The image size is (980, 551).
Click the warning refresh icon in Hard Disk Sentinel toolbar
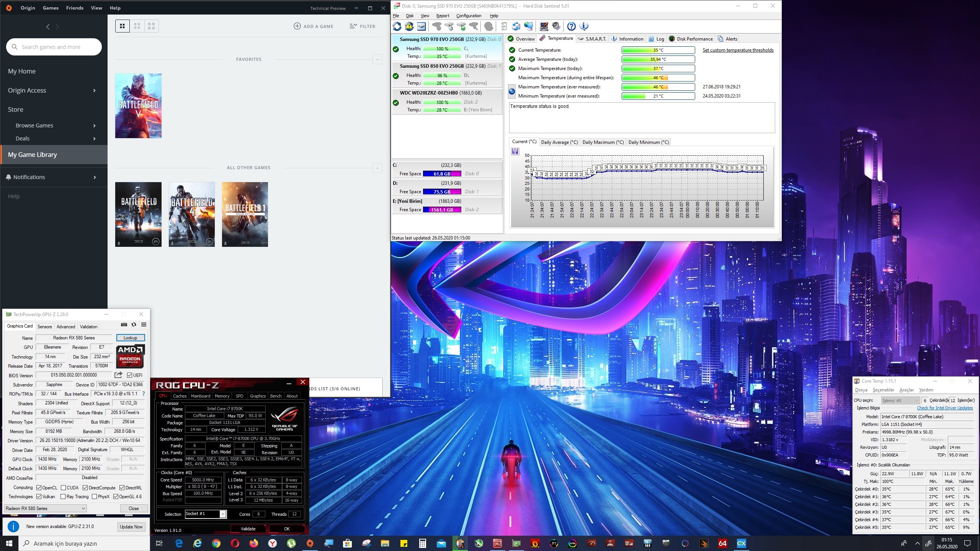409,26
